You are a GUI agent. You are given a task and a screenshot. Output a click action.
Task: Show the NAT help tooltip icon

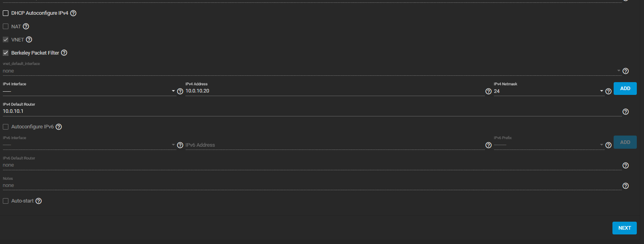(26, 26)
